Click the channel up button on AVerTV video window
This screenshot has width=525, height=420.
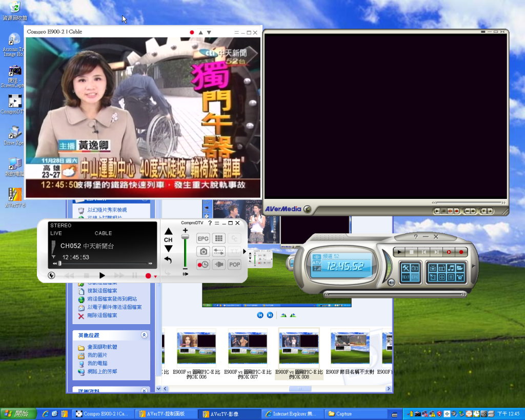[490, 211]
